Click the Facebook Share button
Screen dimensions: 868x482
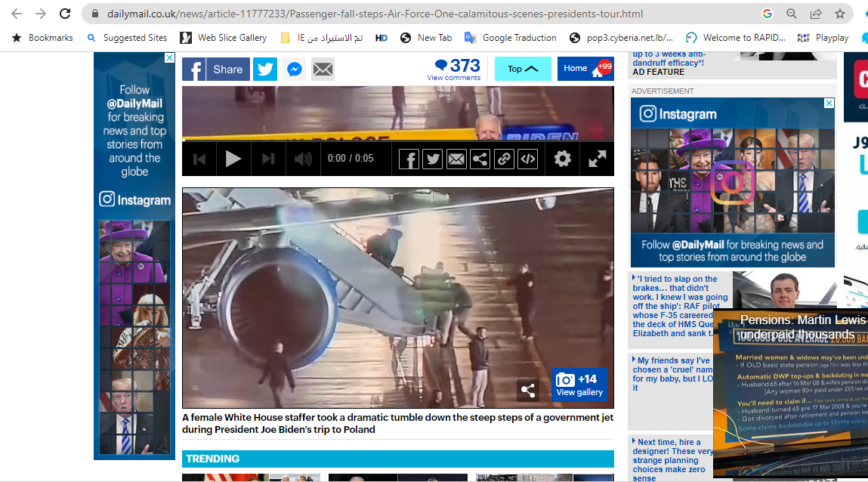point(215,70)
